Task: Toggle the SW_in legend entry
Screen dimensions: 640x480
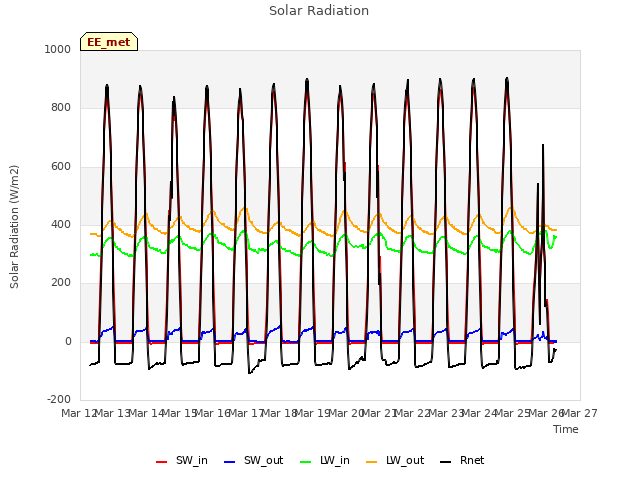Action: (182, 460)
